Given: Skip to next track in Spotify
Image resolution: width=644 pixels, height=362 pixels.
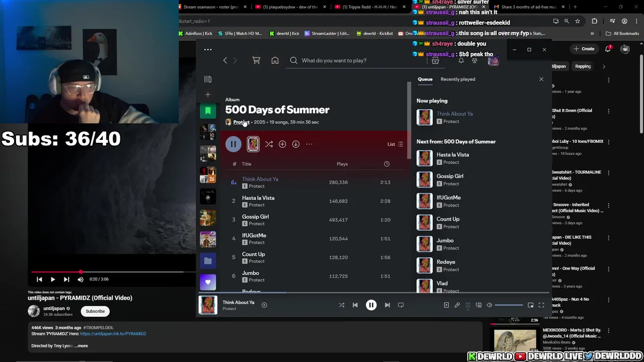Looking at the screenshot, I should tap(387, 305).
